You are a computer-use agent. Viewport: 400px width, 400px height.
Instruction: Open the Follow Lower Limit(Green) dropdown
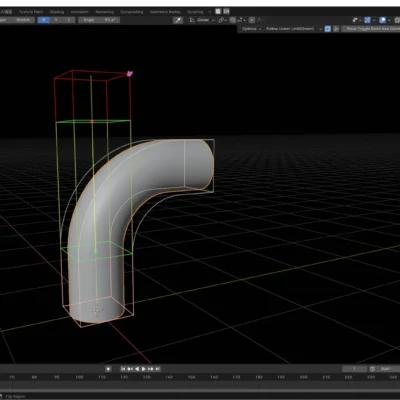coord(293,29)
